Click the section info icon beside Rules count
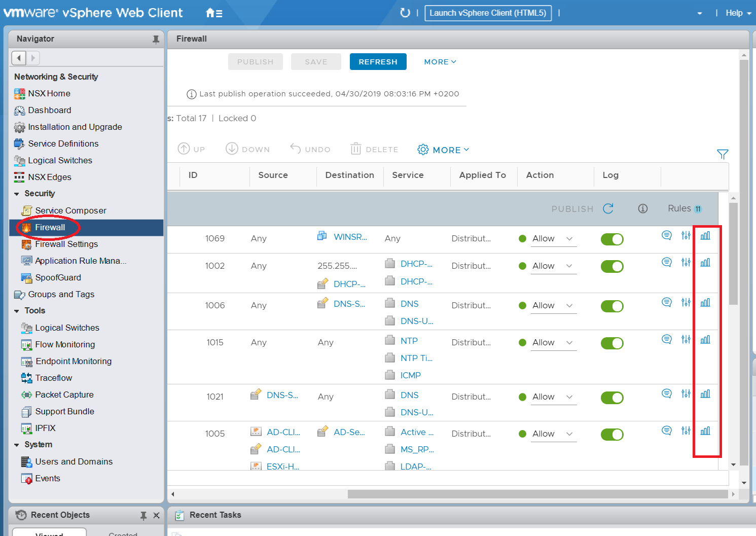 pos(642,208)
